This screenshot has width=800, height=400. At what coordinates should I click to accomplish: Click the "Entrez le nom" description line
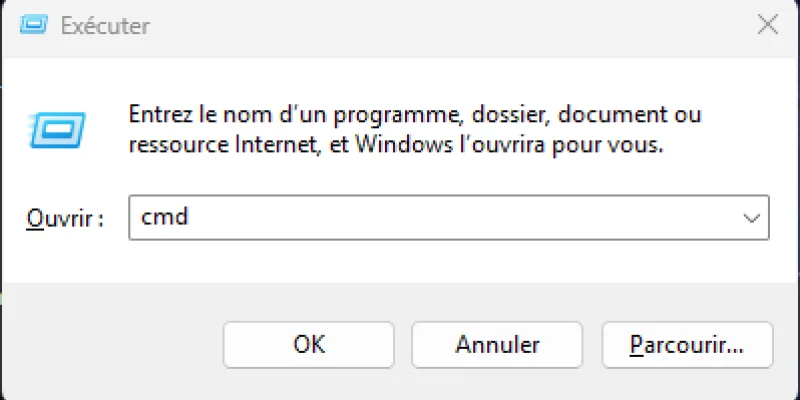415,113
